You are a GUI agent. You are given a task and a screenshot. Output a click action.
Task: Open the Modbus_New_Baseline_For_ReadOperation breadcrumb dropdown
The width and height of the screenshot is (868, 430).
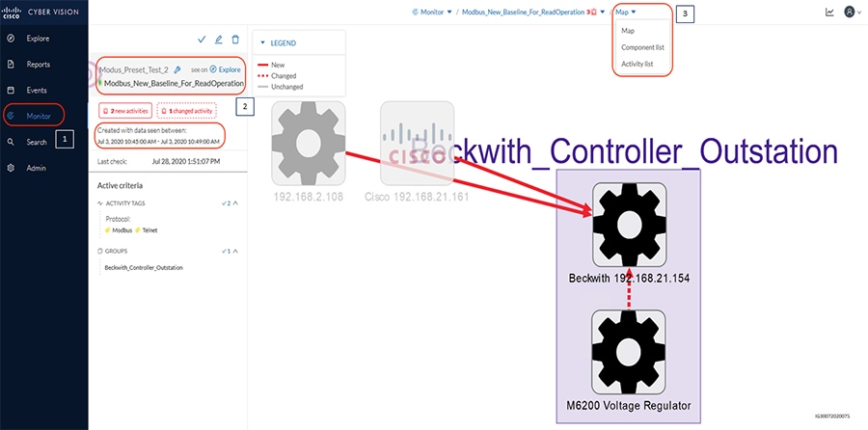[x=603, y=12]
